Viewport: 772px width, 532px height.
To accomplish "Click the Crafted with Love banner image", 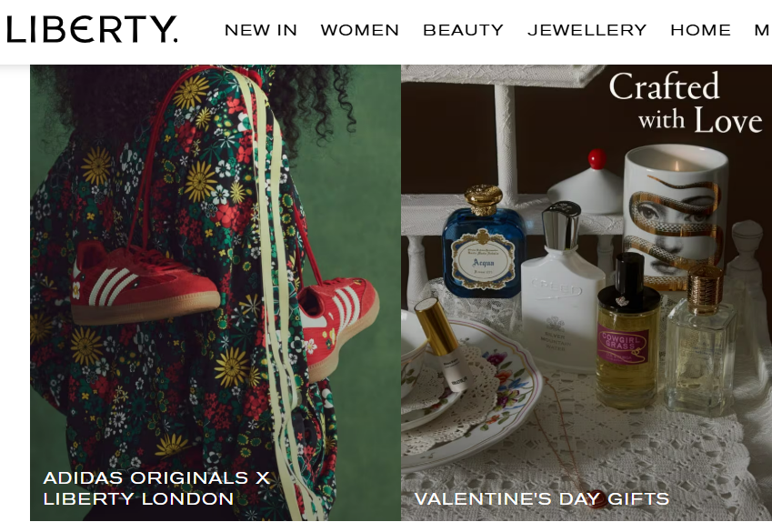I will click(x=587, y=293).
